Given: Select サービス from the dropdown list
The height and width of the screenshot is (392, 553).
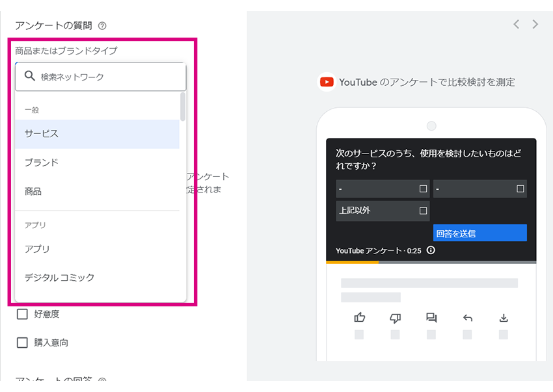Looking at the screenshot, I should pyautogui.click(x=97, y=134).
